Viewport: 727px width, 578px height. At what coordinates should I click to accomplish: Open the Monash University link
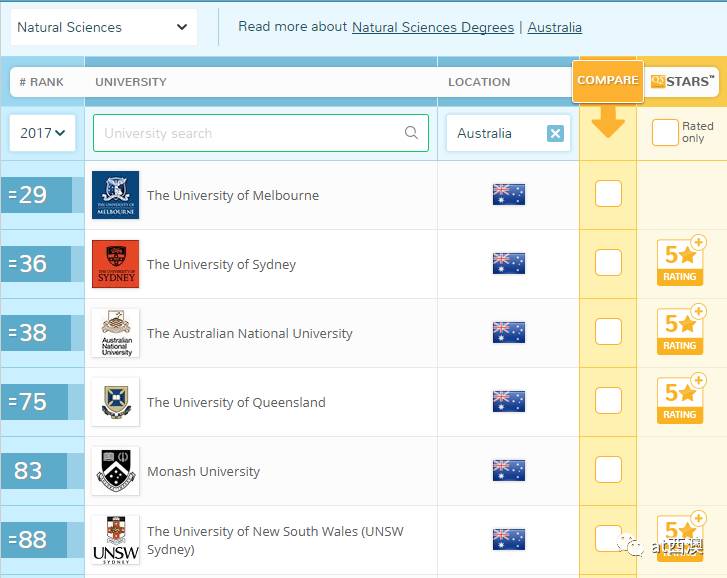click(x=203, y=471)
